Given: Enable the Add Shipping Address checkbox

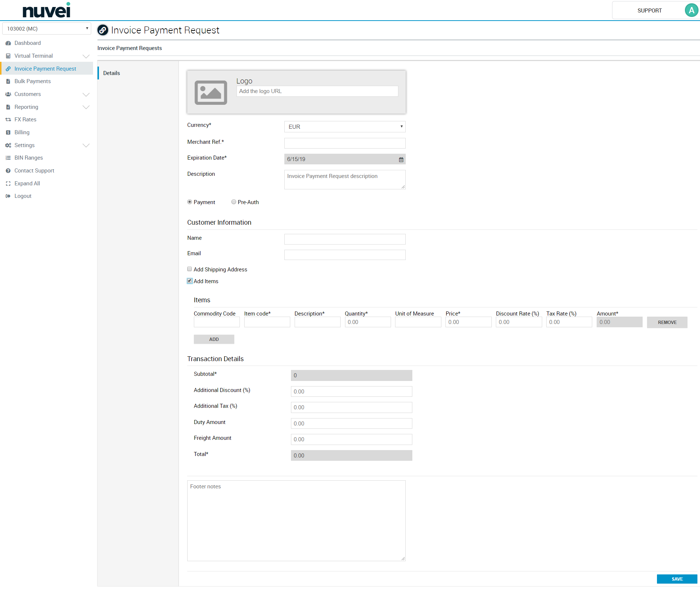Looking at the screenshot, I should click(x=189, y=269).
